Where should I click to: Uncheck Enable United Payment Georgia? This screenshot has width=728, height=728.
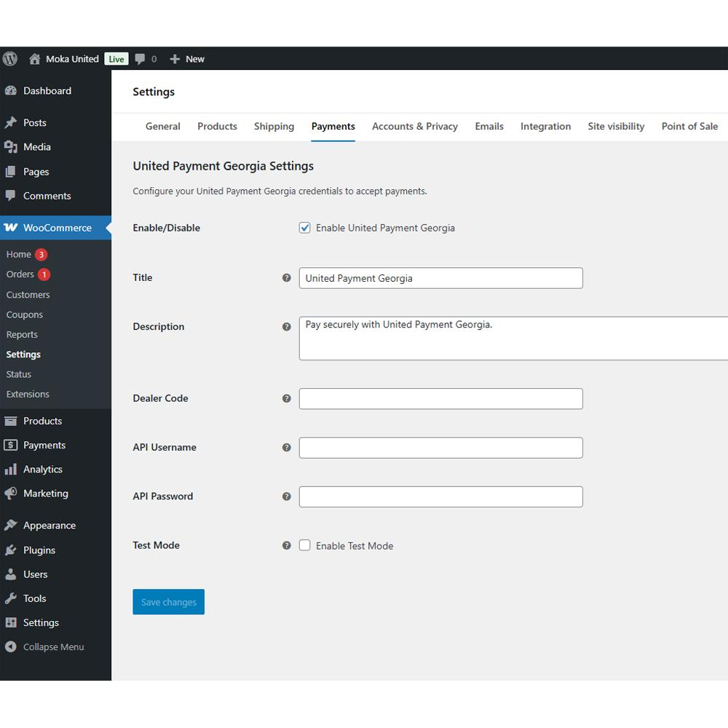304,227
